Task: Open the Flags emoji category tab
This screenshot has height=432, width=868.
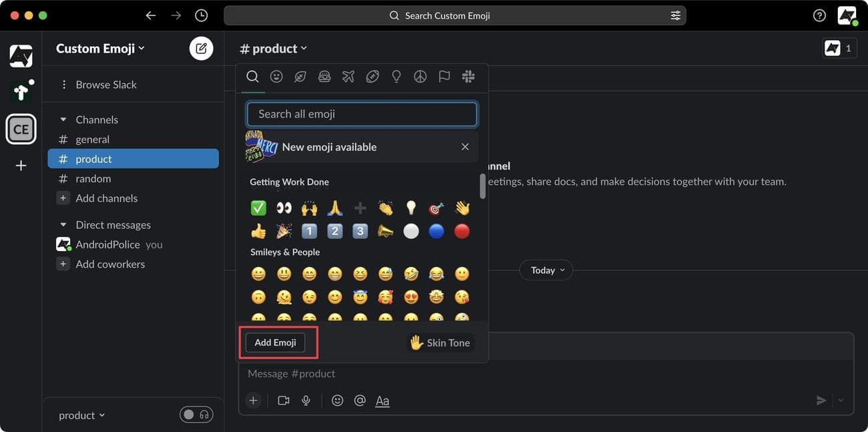Action: coord(444,76)
